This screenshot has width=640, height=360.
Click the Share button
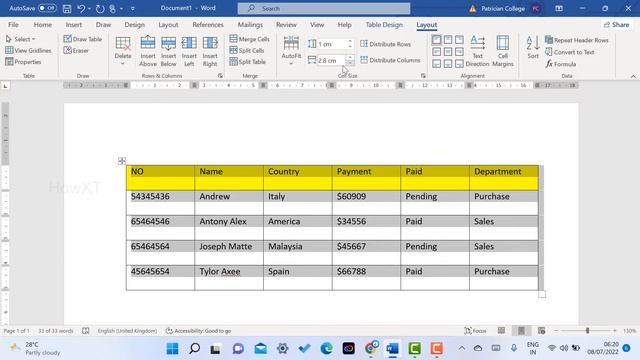pos(616,25)
